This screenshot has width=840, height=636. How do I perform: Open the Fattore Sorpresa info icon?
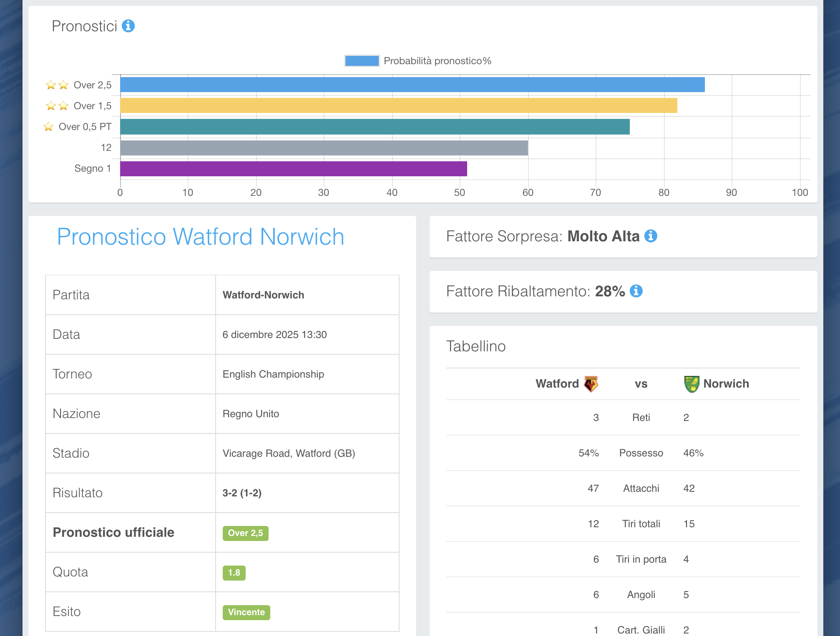[x=651, y=236]
